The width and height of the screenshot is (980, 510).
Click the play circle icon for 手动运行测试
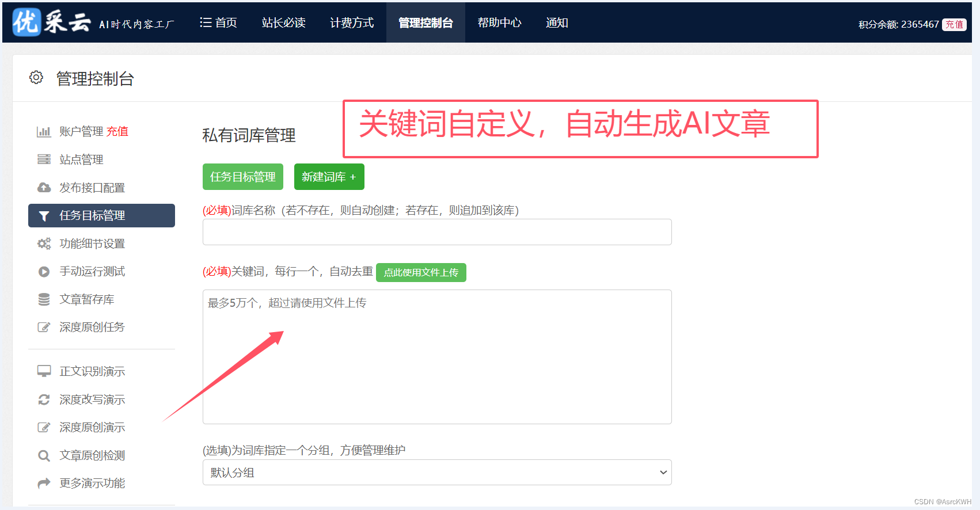point(44,272)
